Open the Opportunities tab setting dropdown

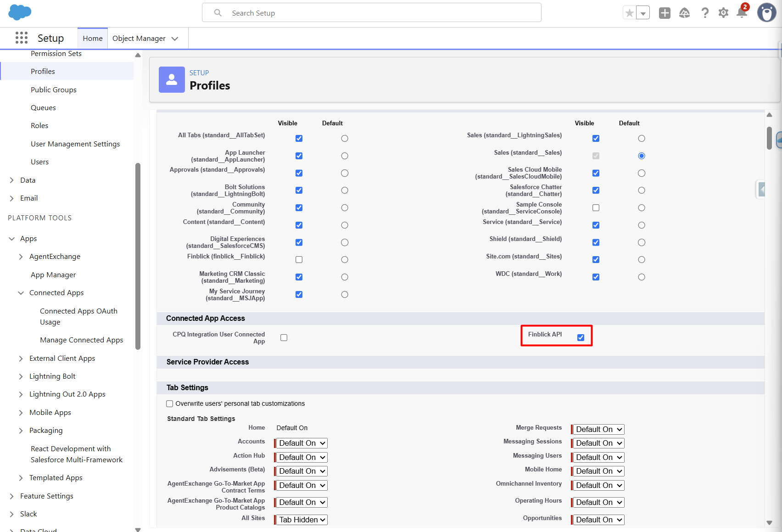(599, 520)
